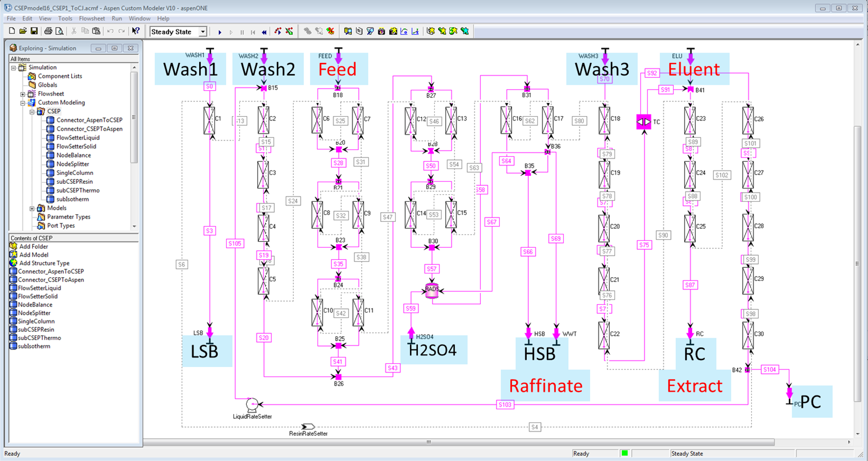Open the Flowsheet menu

[92, 19]
